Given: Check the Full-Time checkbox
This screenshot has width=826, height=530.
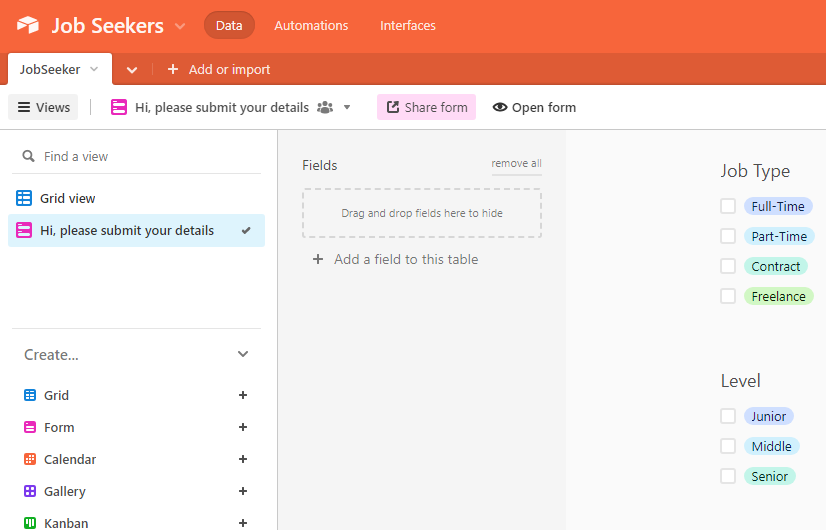Looking at the screenshot, I should [728, 206].
